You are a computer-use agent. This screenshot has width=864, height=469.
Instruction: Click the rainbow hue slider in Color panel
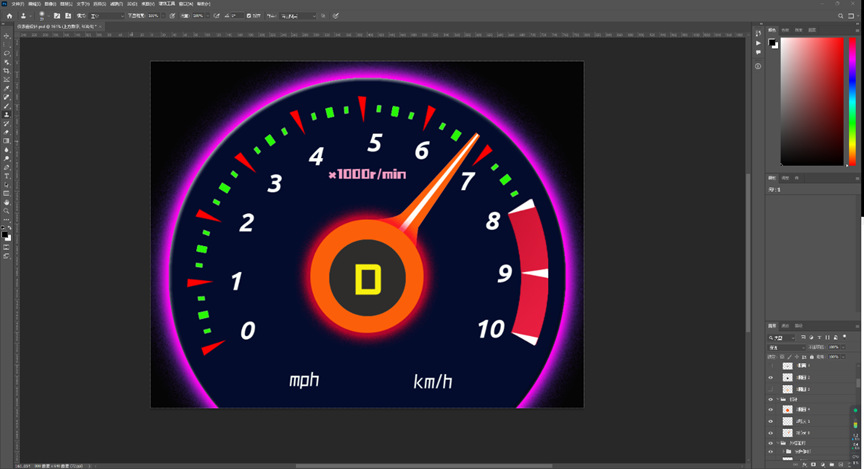(x=852, y=101)
